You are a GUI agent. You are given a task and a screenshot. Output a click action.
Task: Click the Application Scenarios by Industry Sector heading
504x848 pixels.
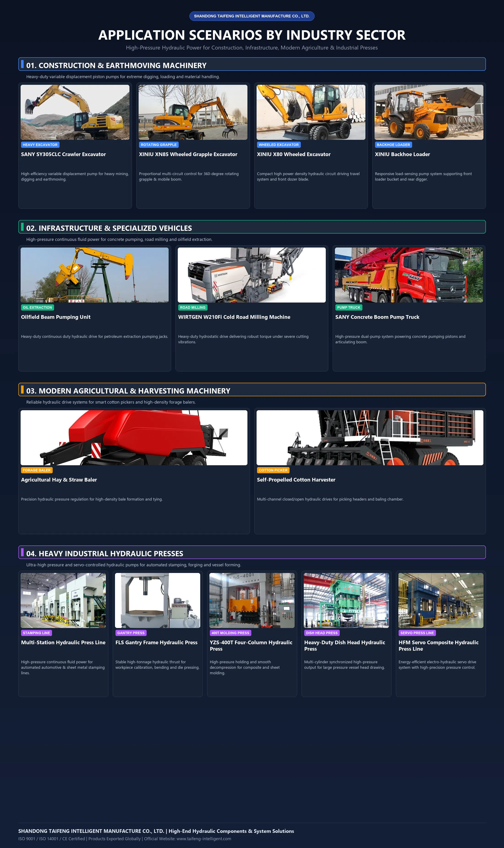tap(252, 35)
